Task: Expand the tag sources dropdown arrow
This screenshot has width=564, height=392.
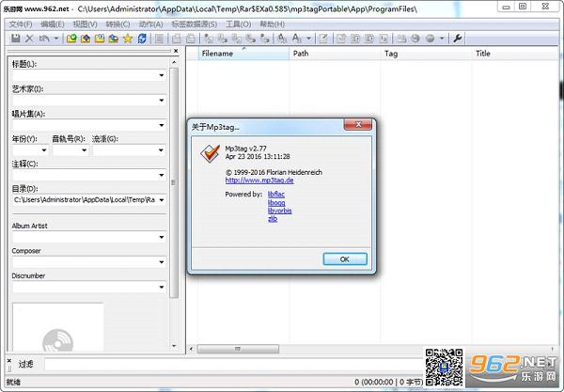Action: click(442, 39)
